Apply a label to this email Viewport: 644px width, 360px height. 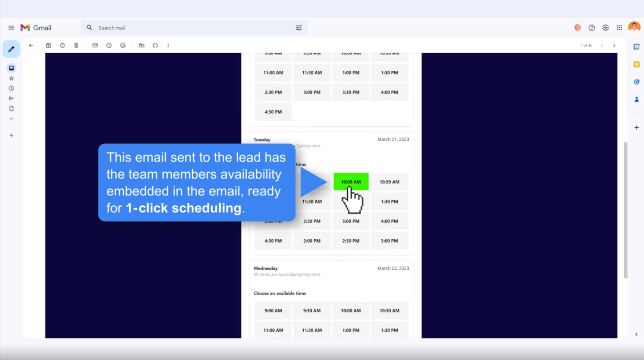[155, 45]
